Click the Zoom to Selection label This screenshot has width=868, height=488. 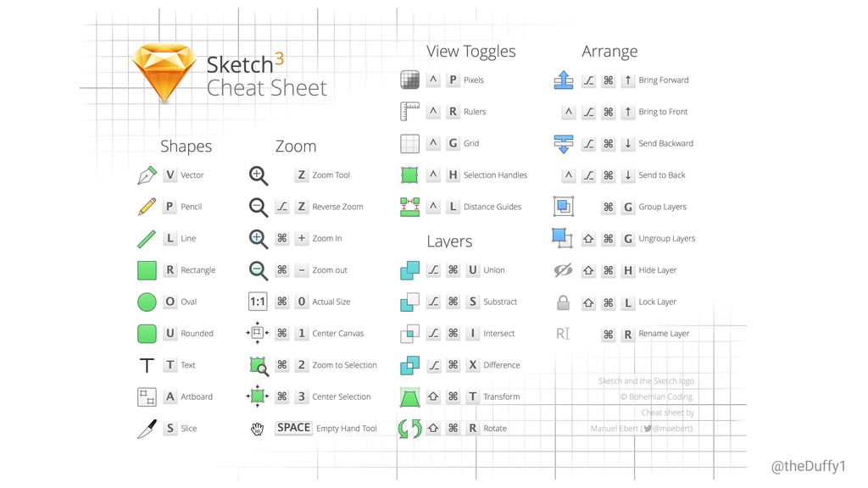click(x=344, y=365)
